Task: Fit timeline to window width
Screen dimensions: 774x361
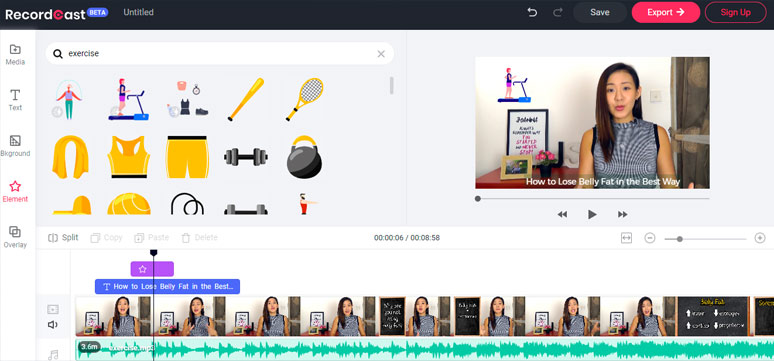Action: point(626,238)
